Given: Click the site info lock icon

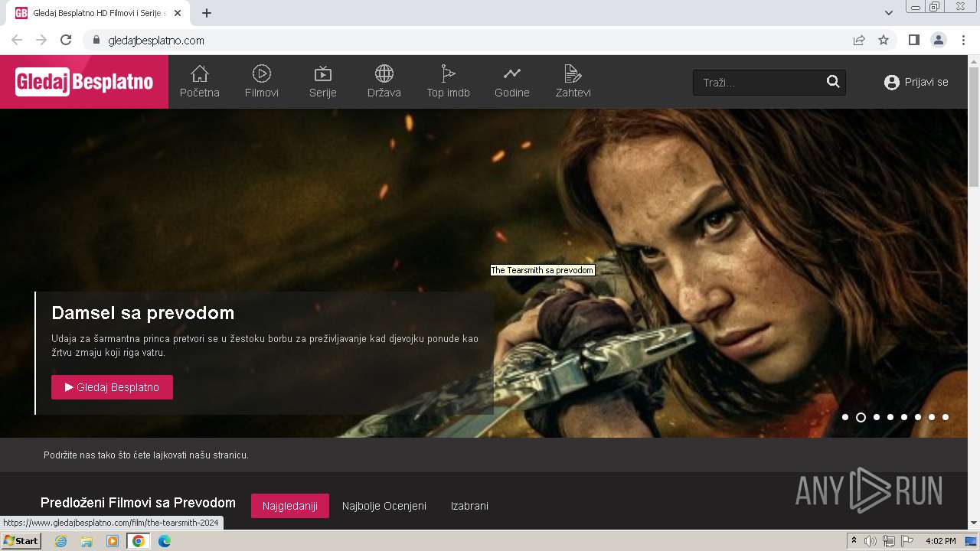Looking at the screenshot, I should (x=96, y=41).
